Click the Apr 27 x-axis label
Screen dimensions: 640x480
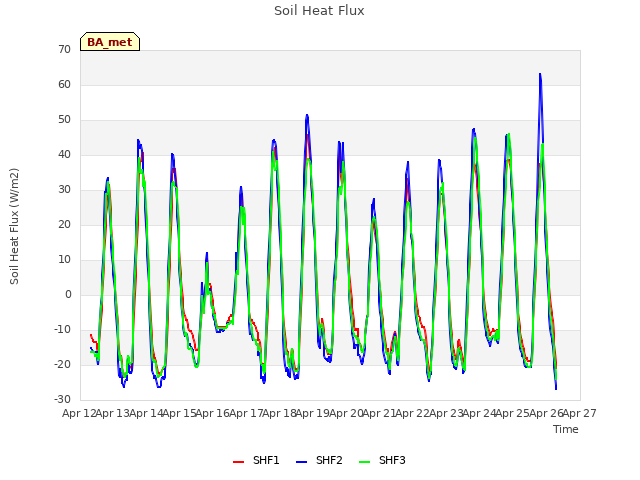point(580,413)
